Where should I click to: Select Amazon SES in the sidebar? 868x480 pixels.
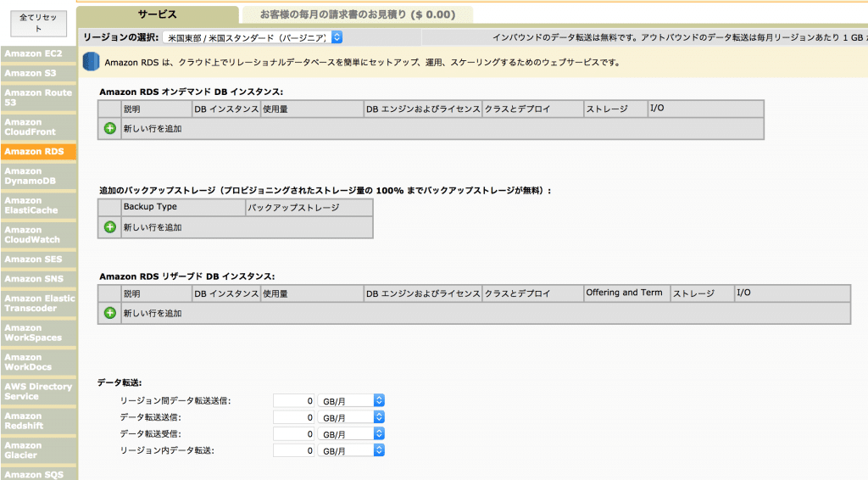click(x=38, y=260)
